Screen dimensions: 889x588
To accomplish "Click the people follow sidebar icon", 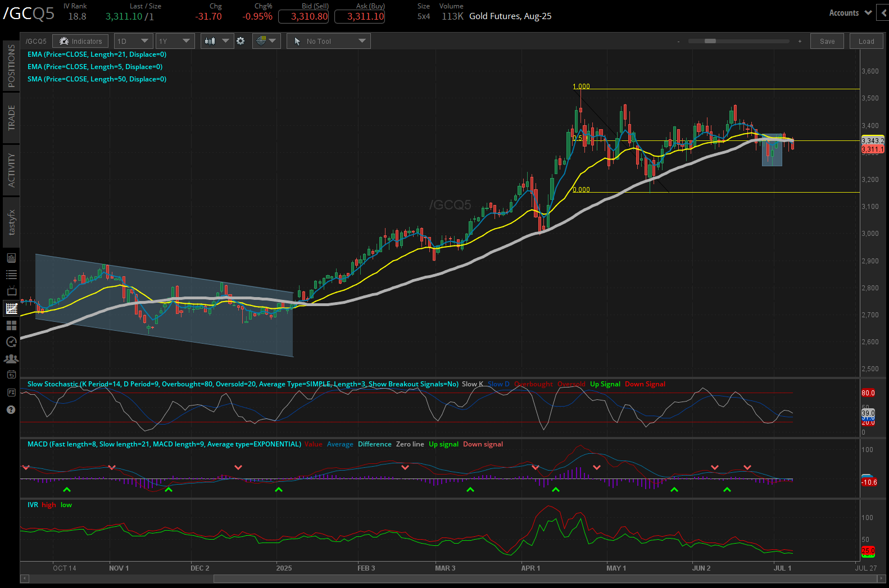I will (x=11, y=358).
